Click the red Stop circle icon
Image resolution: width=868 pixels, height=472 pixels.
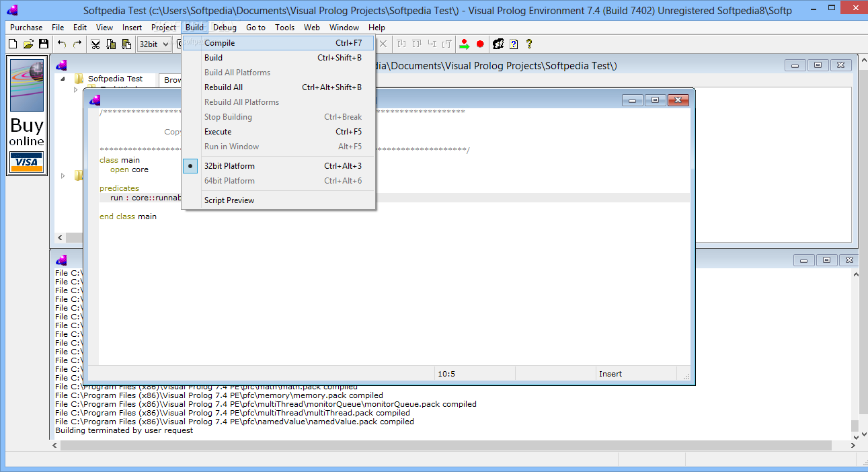tap(480, 44)
